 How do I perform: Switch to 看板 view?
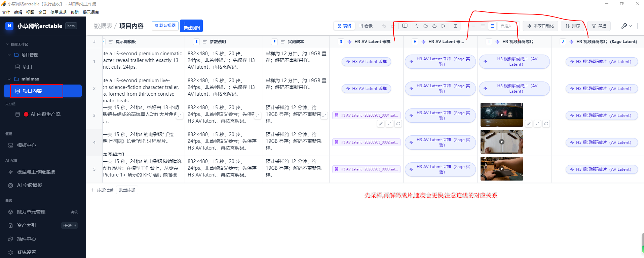[366, 26]
